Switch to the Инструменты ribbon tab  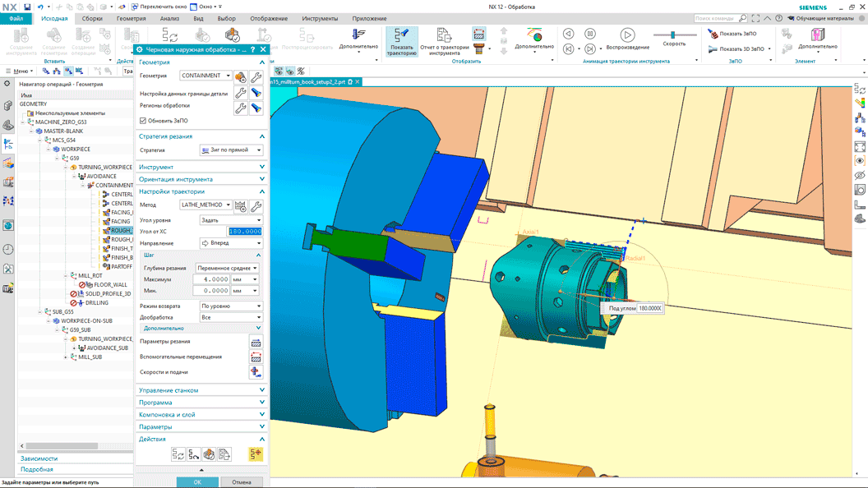point(320,18)
